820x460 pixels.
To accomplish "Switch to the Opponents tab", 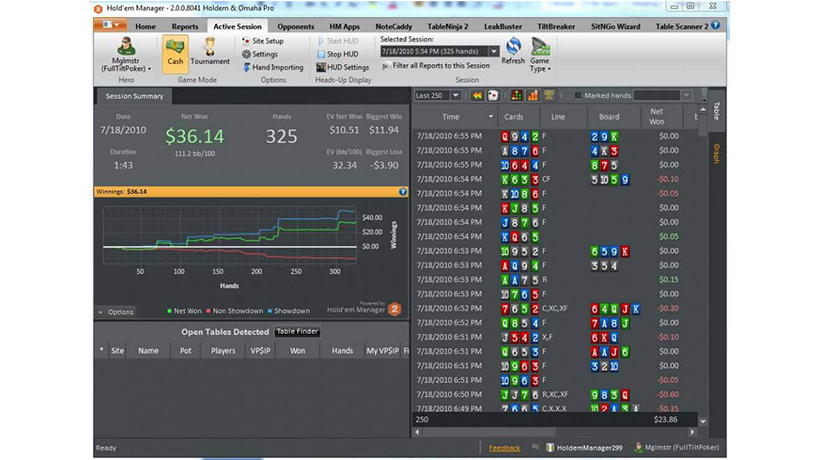I will coord(295,26).
